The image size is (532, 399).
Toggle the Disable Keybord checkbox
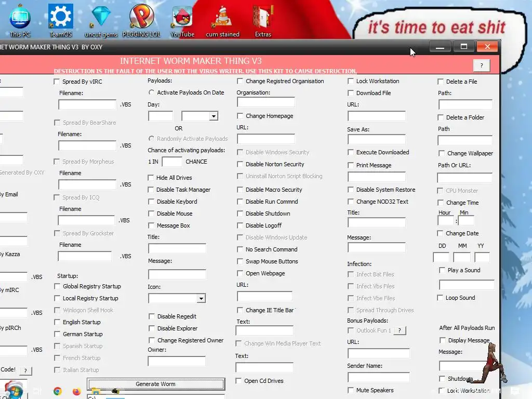[151, 202]
